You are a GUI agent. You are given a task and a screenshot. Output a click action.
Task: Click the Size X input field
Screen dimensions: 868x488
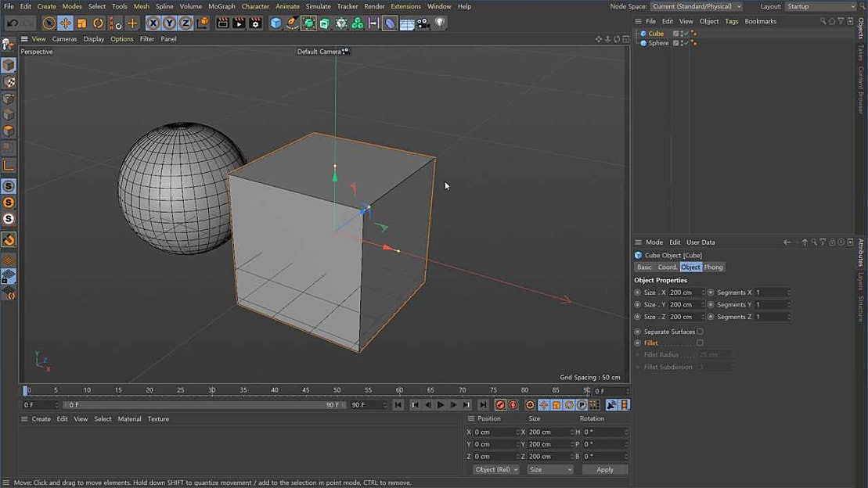pyautogui.click(x=683, y=292)
